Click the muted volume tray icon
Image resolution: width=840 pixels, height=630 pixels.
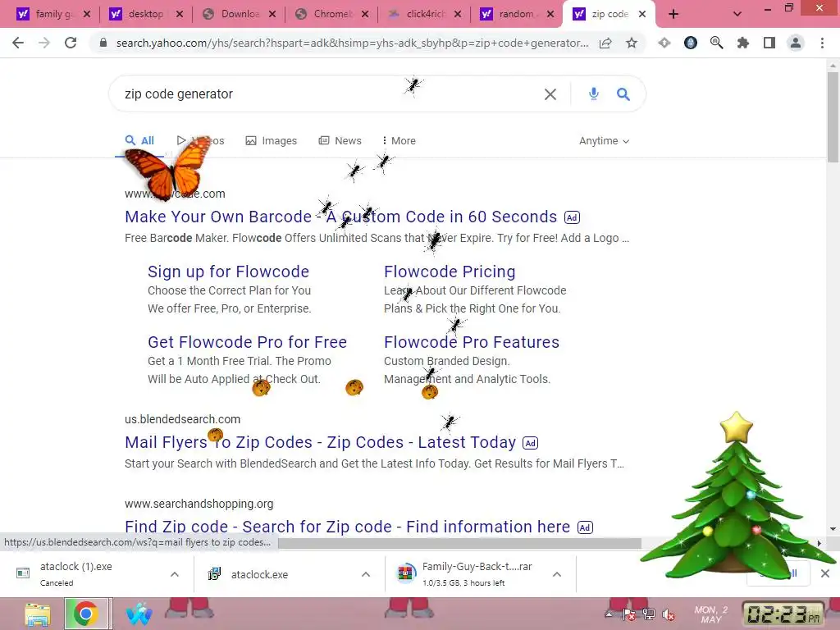tap(668, 614)
